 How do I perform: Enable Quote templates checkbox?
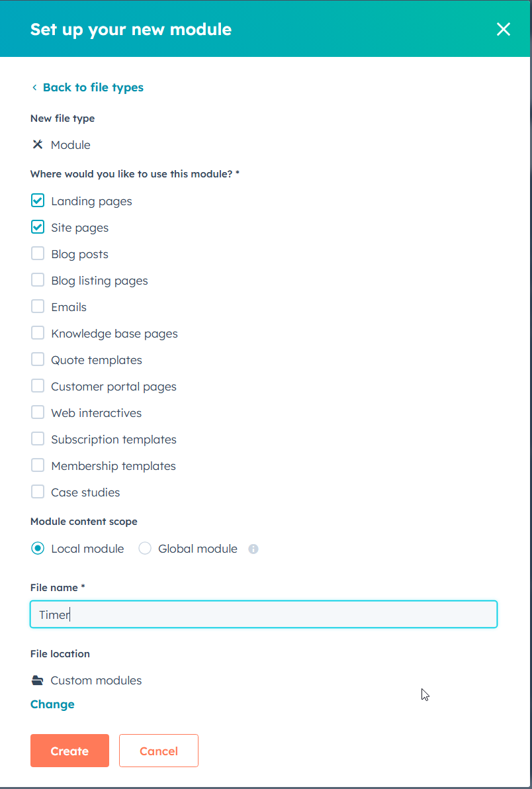38,360
